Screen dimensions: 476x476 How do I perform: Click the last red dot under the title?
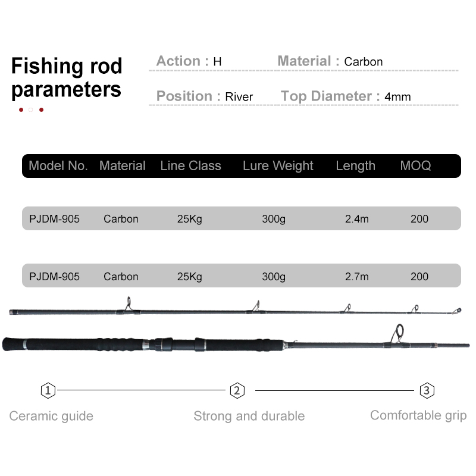(41, 109)
